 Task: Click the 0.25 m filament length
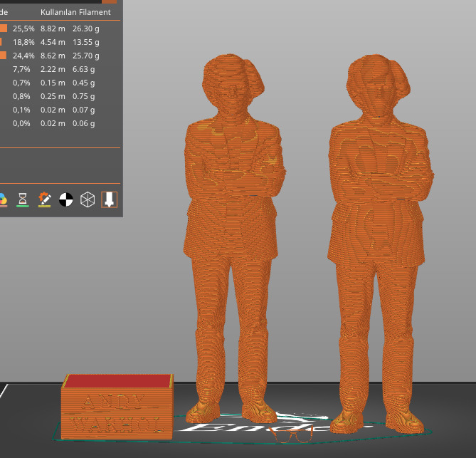[x=53, y=96]
